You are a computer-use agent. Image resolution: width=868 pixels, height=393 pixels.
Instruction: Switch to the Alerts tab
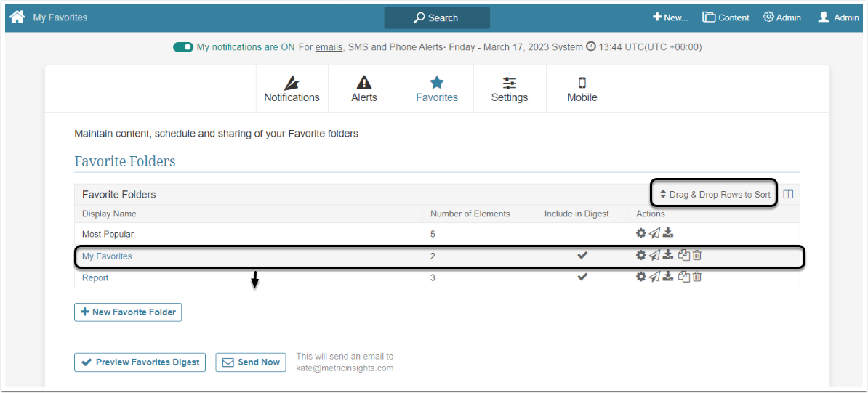pos(364,89)
